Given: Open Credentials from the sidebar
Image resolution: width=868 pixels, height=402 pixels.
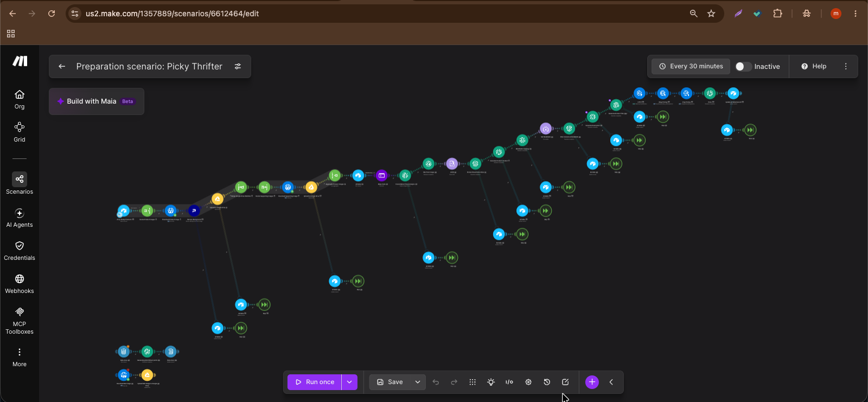Looking at the screenshot, I should tap(20, 251).
